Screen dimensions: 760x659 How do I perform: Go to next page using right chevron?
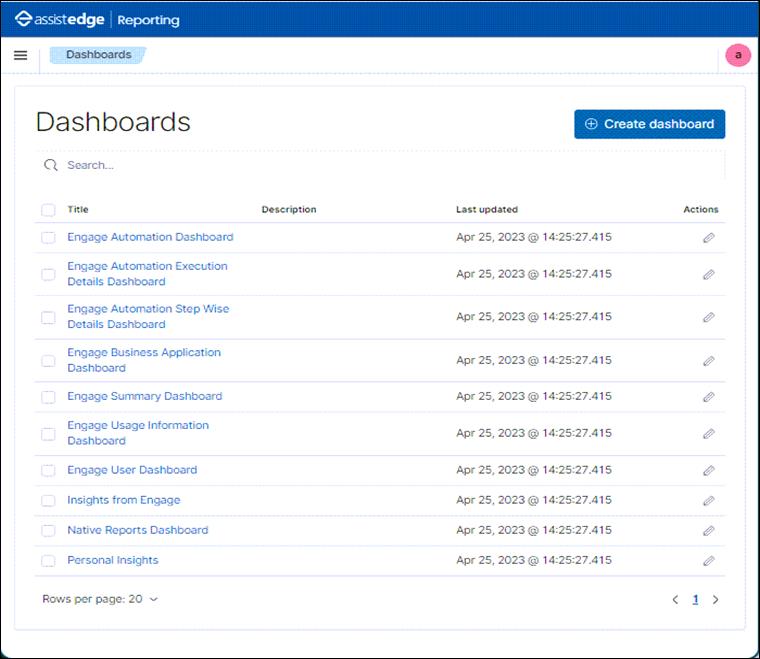coord(715,599)
